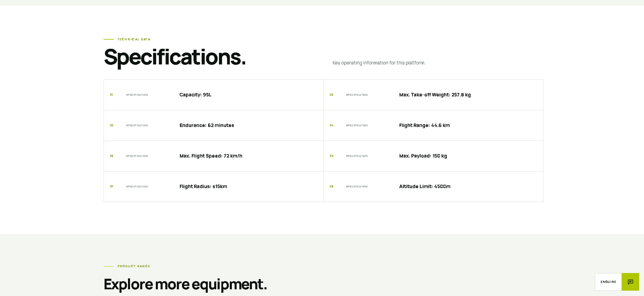
Task: Click the 02 specification number
Action: (x=332, y=95)
